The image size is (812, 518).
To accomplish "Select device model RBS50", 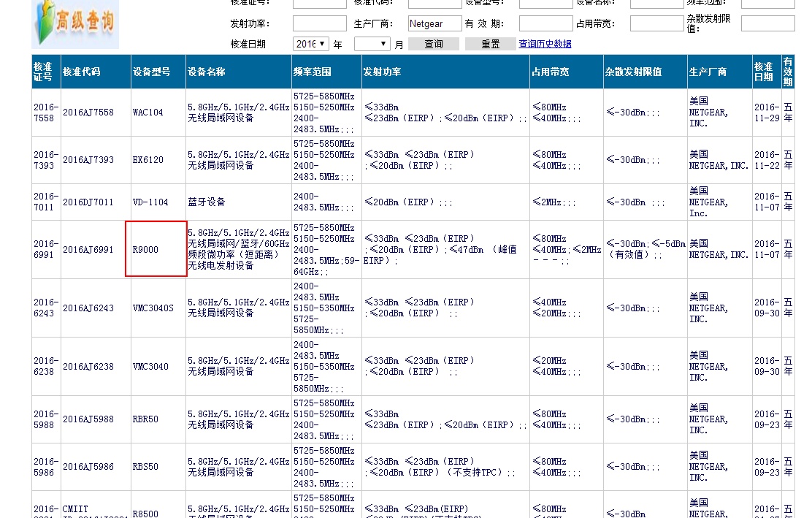I will click(145, 467).
